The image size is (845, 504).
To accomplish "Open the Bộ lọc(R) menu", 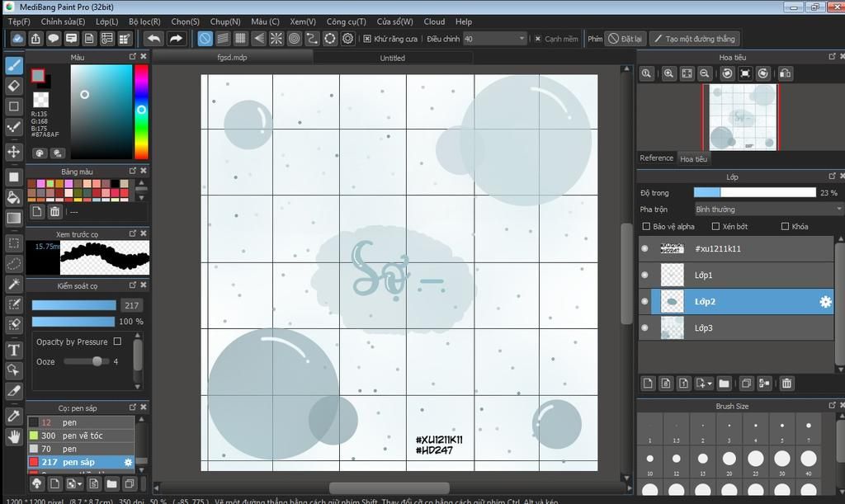I will [144, 21].
